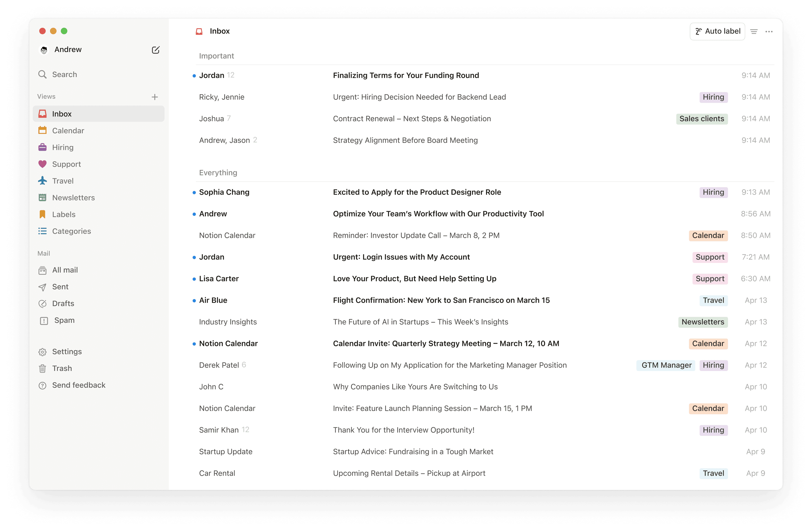The width and height of the screenshot is (812, 530).
Task: Open the Newsletters icon view
Action: pyautogui.click(x=43, y=197)
